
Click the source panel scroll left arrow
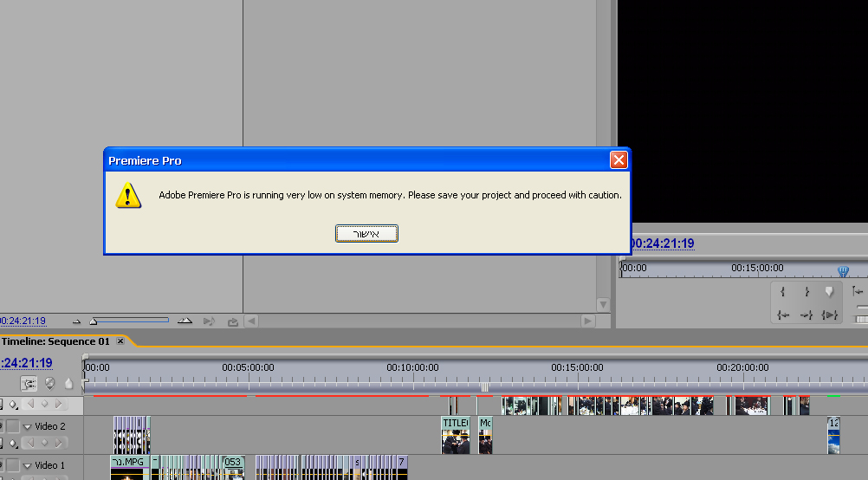pos(251,321)
